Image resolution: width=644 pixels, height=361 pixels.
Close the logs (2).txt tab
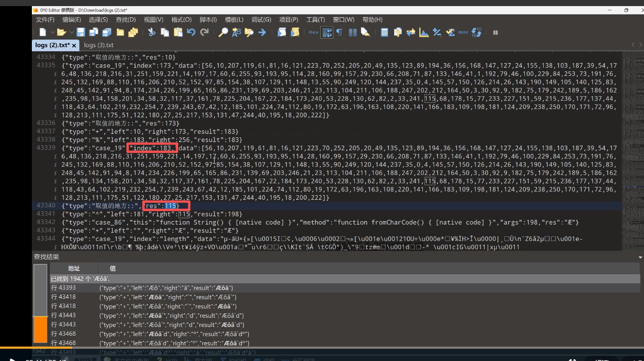click(x=74, y=45)
